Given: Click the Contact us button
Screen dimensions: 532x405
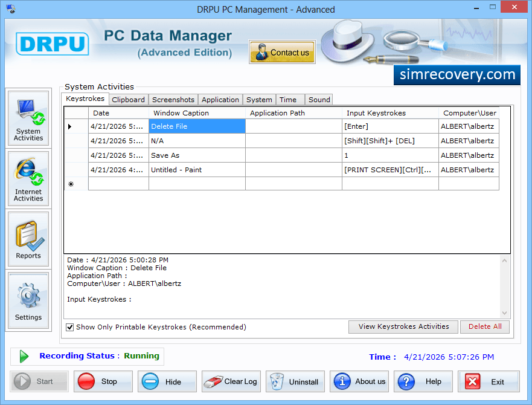Looking at the screenshot, I should [x=282, y=52].
